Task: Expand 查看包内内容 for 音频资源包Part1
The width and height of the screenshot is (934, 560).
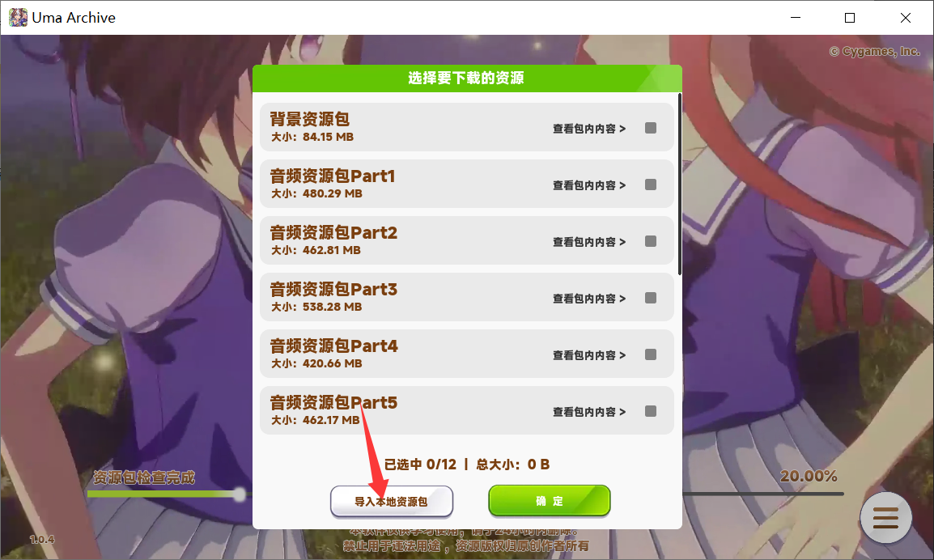Action: point(589,185)
